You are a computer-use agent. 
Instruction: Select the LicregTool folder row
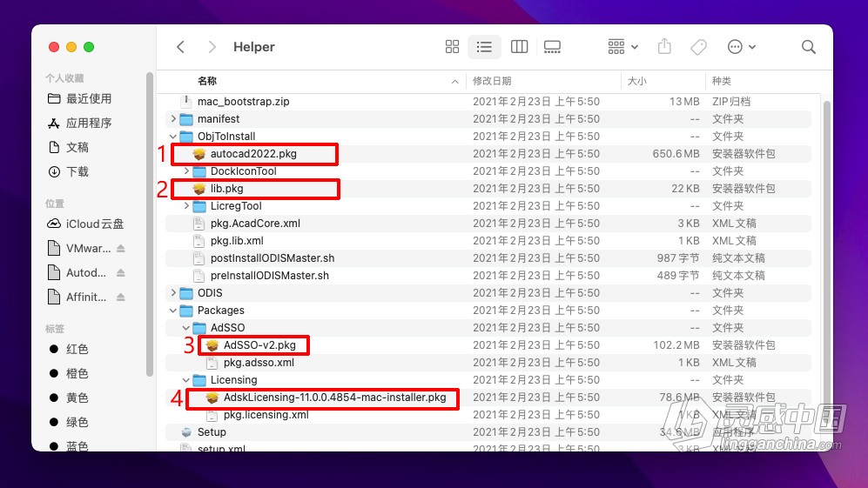point(488,206)
